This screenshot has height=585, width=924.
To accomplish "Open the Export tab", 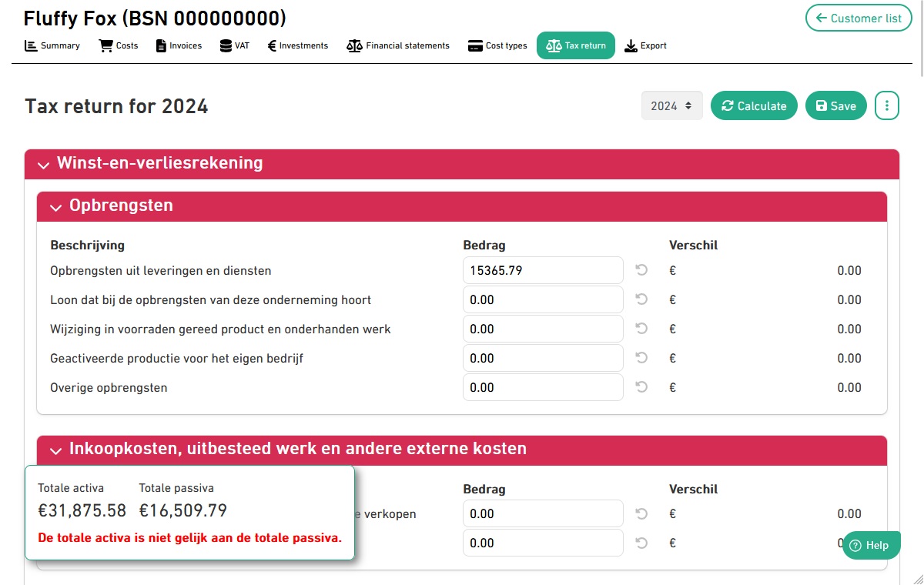I will tap(645, 45).
